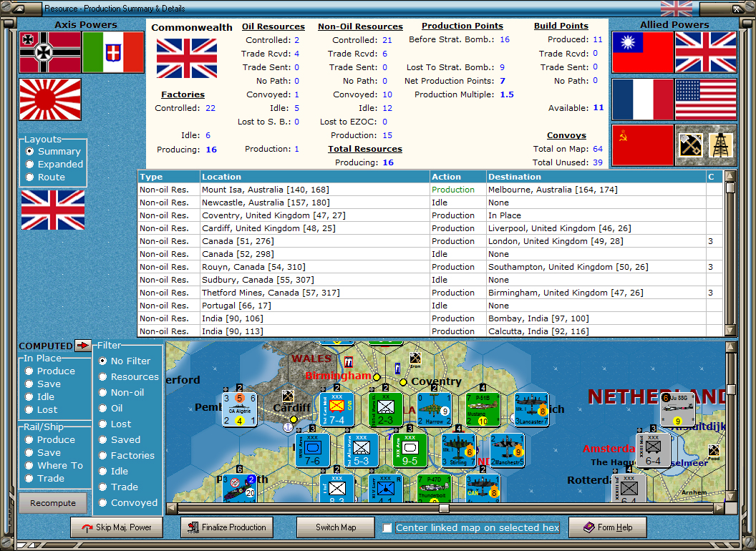Click the Destination column header
The width and height of the screenshot is (756, 551).
point(596,177)
